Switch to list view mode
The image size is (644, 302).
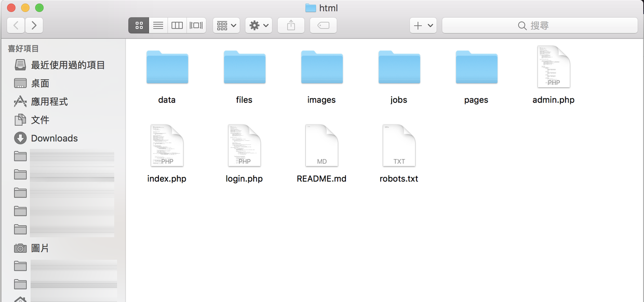(158, 25)
